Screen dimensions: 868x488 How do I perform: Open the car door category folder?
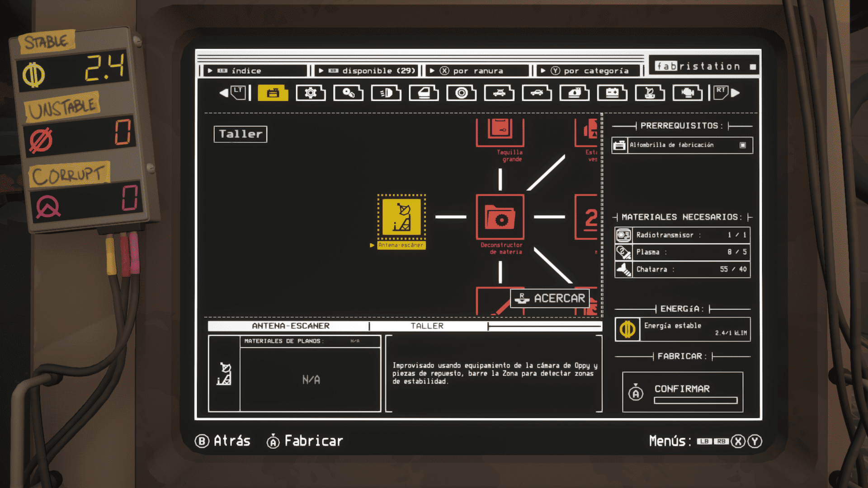tap(424, 93)
